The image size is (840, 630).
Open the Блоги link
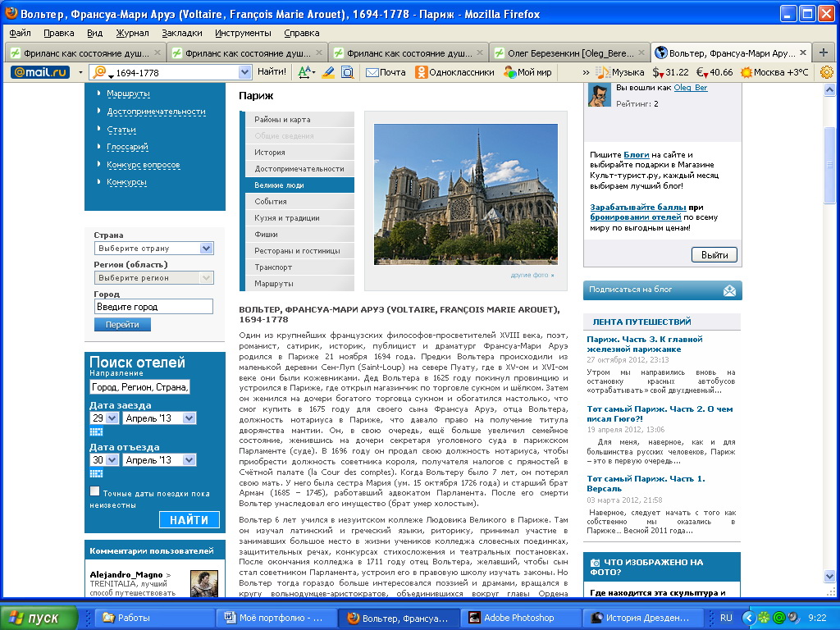pyautogui.click(x=636, y=154)
